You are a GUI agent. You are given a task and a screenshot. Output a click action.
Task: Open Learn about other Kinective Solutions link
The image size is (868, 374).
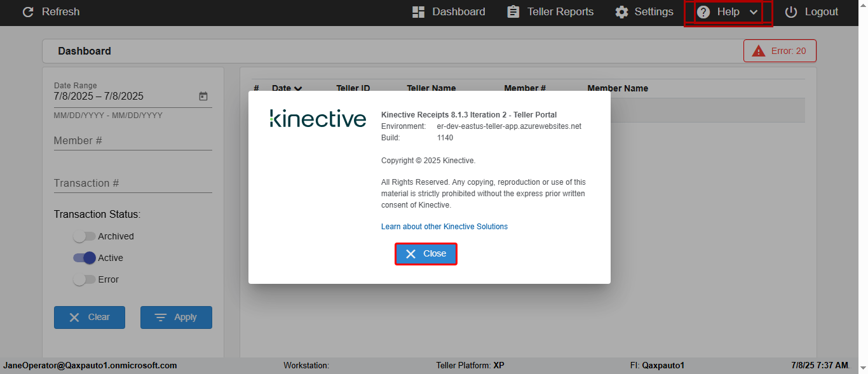(x=444, y=227)
